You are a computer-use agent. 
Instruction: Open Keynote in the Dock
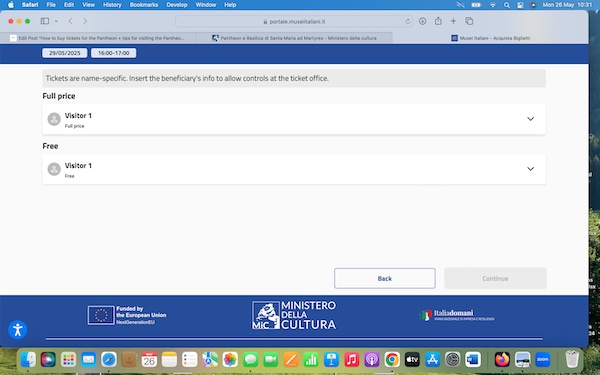click(x=331, y=360)
